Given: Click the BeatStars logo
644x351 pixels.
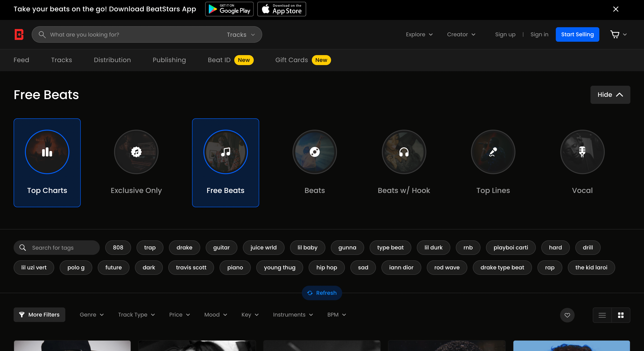Looking at the screenshot, I should point(19,34).
